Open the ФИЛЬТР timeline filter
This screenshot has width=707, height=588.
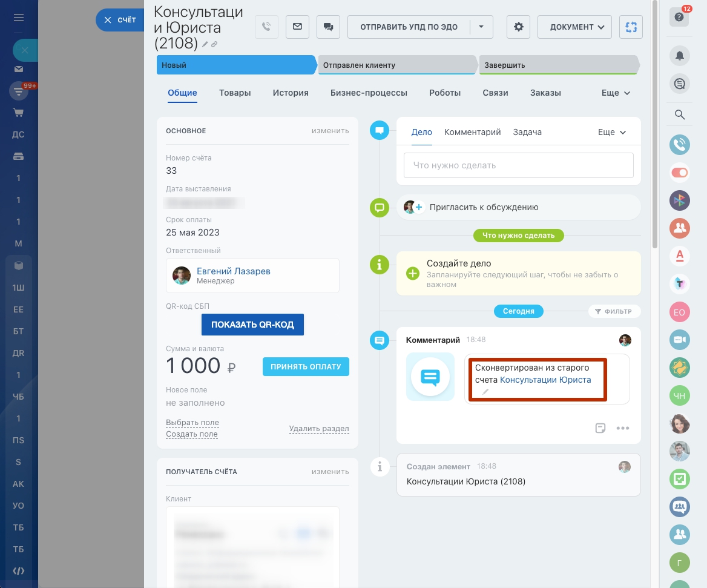tap(614, 311)
